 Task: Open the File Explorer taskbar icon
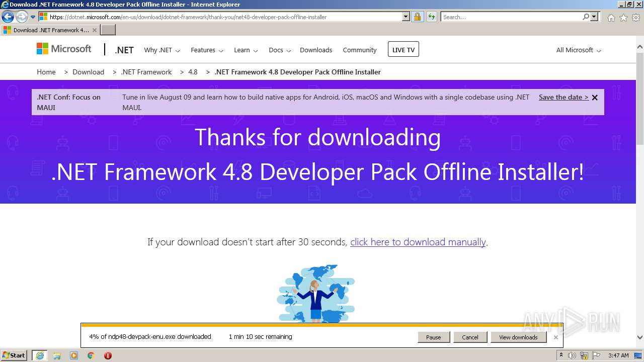tap(57, 355)
